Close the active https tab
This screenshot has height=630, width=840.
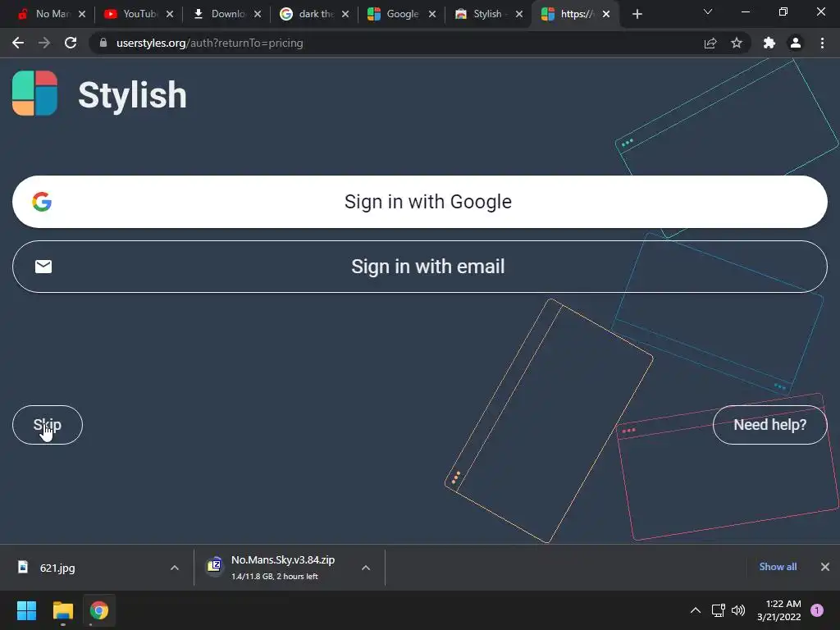[x=606, y=14]
